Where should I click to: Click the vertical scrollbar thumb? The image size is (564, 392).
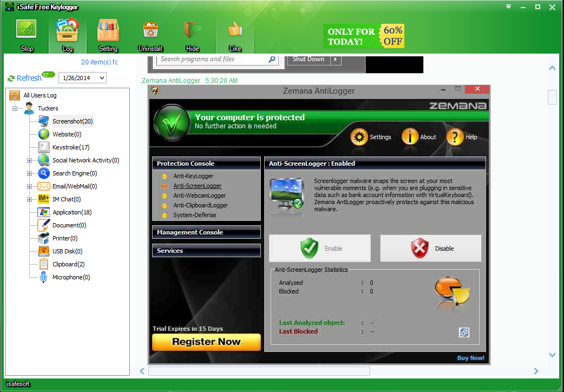(x=552, y=97)
